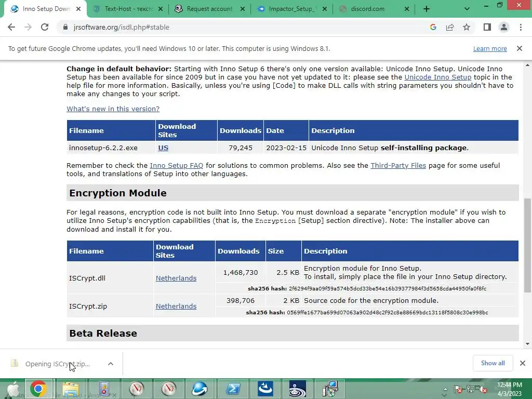Open What's new in this version link
This screenshot has height=399, width=532.
click(113, 109)
